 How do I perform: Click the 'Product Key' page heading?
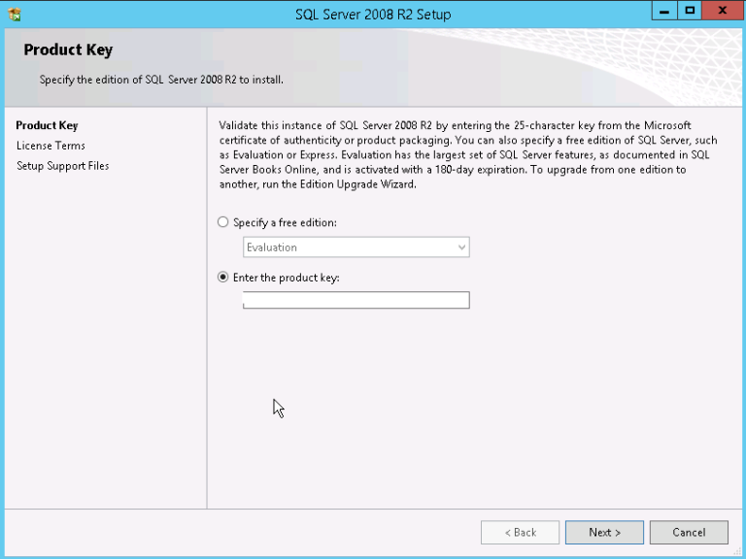(68, 49)
